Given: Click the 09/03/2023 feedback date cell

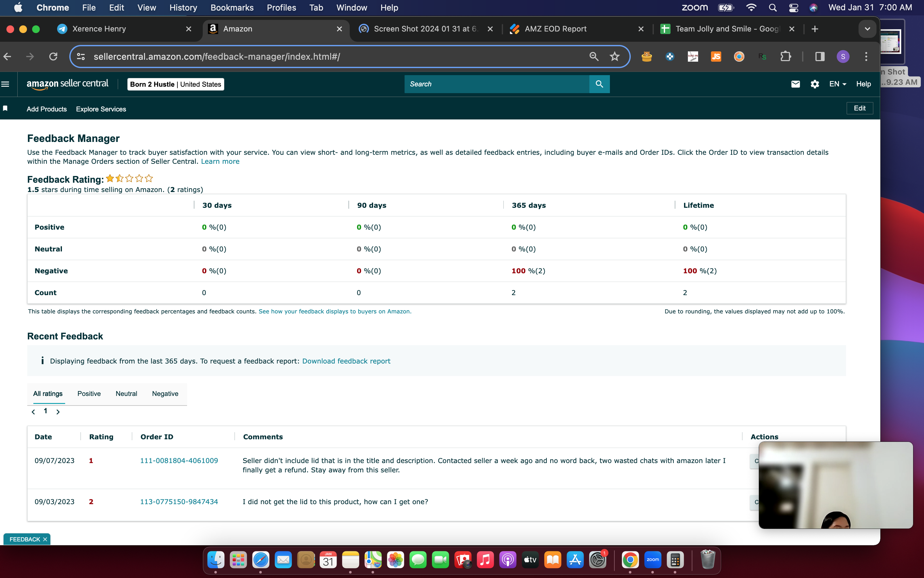Looking at the screenshot, I should click(x=55, y=502).
